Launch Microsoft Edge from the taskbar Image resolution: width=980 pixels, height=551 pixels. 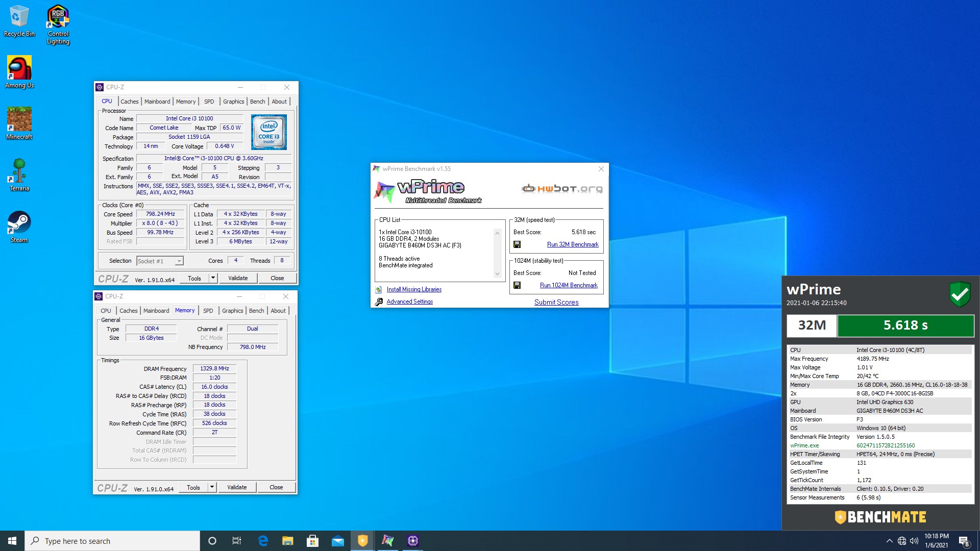tap(263, 541)
